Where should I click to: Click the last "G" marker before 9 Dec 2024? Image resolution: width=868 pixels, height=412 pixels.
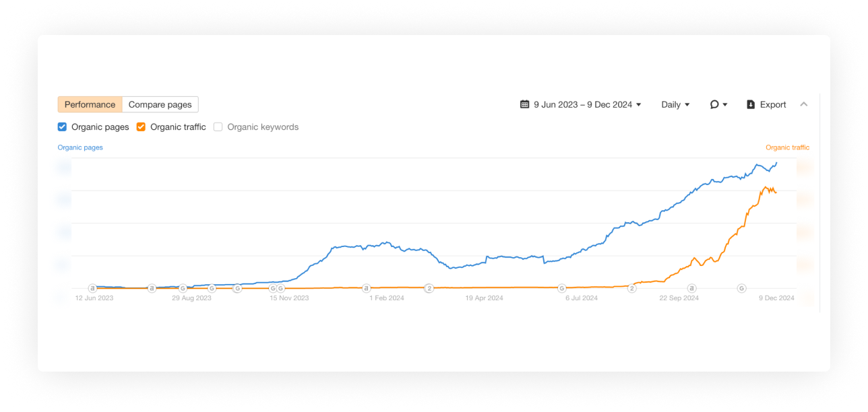pos(741,288)
